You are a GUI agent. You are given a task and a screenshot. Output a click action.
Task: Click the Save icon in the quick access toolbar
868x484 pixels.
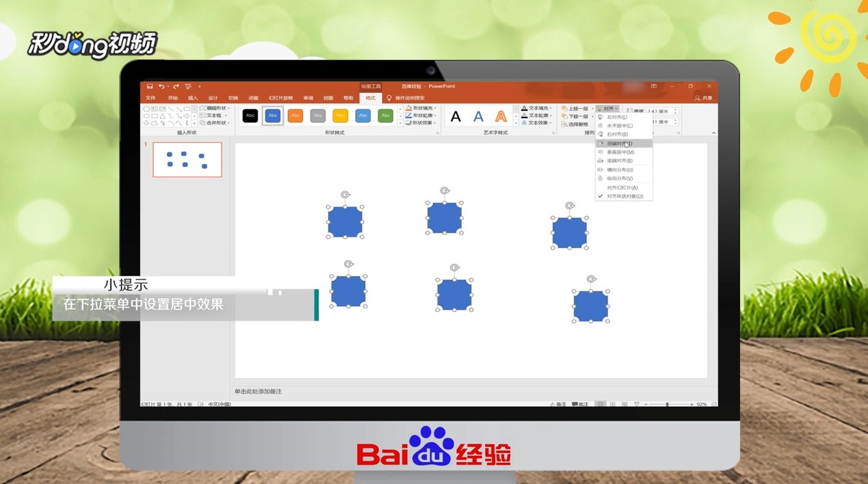(x=150, y=87)
